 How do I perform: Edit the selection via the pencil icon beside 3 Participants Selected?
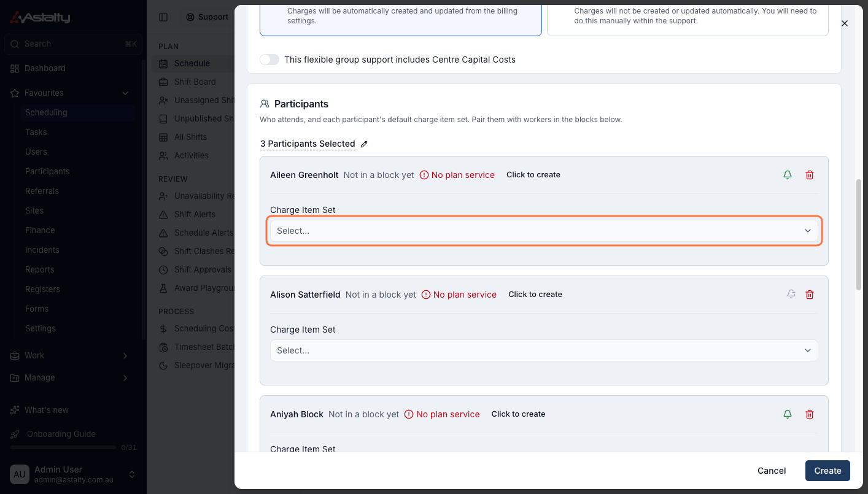click(x=364, y=144)
